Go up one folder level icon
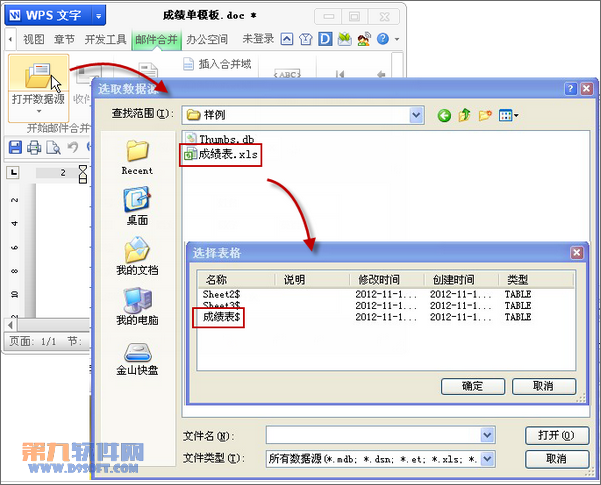 click(x=464, y=115)
